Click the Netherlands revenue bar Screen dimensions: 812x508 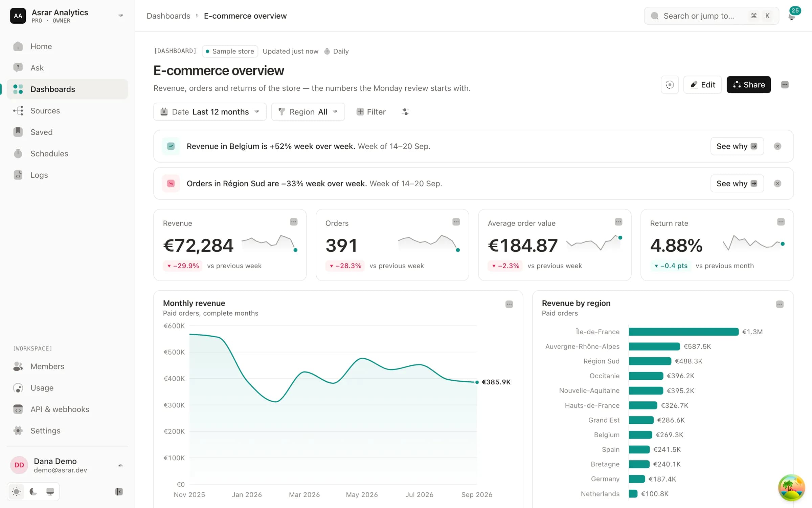tap(633, 494)
